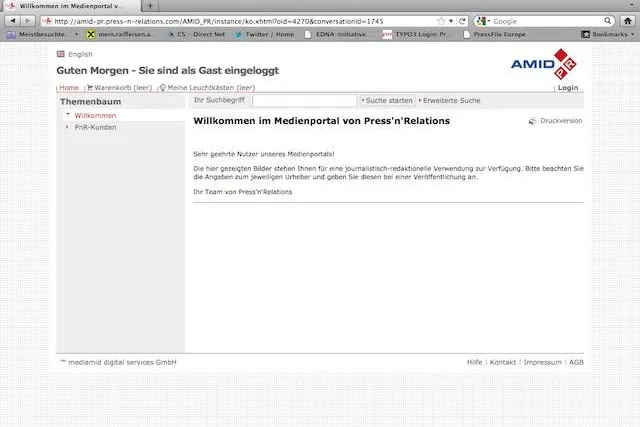Reload the page with the refresh icon
Image resolution: width=640 pixels, height=427 pixels.
tap(462, 21)
